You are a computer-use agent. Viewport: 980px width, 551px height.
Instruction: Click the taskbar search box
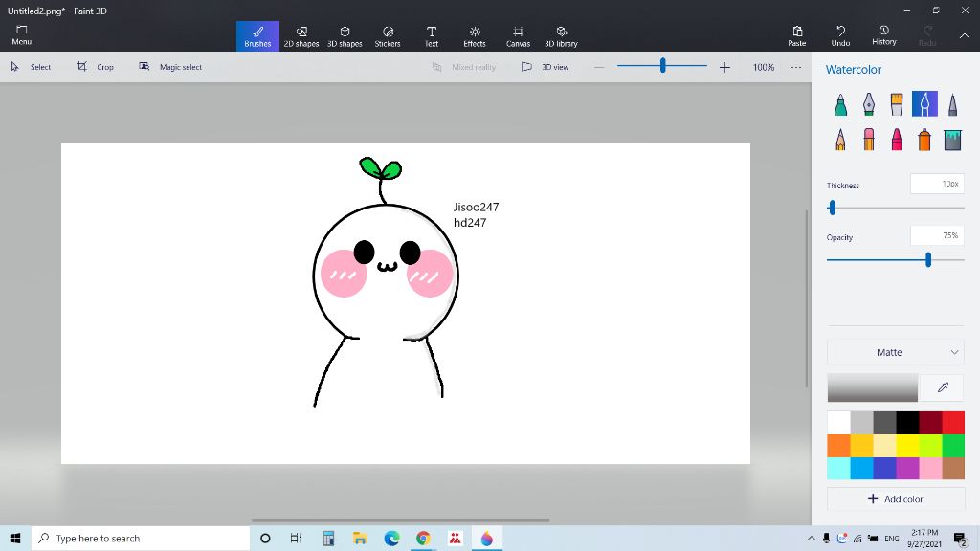click(141, 538)
